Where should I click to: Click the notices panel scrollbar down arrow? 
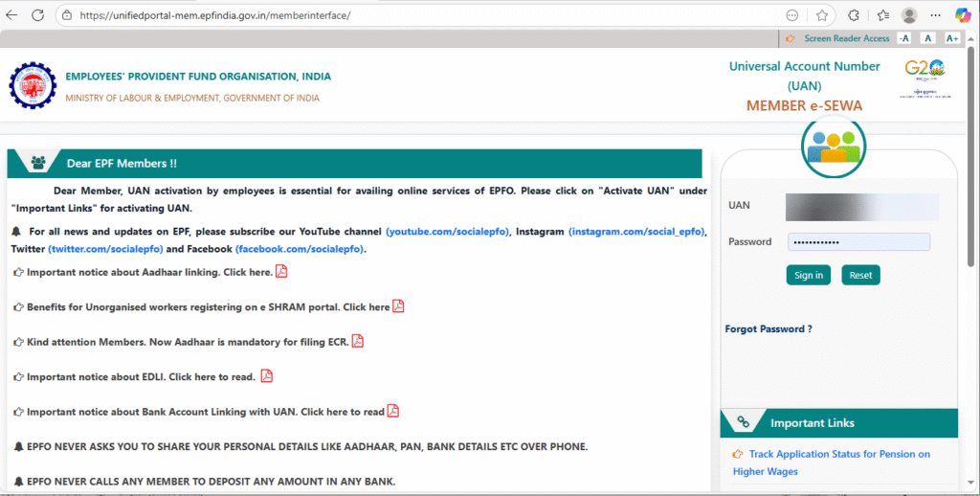(x=970, y=483)
